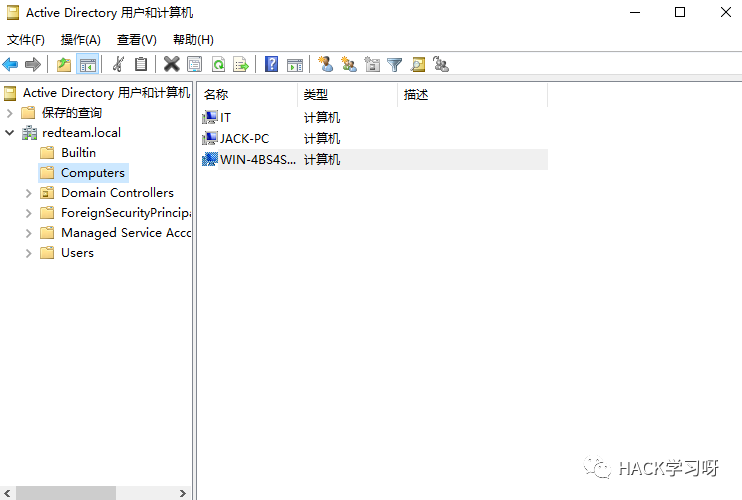Open the 文件(F) menu
Viewport: 742px width, 500px height.
[x=26, y=40]
